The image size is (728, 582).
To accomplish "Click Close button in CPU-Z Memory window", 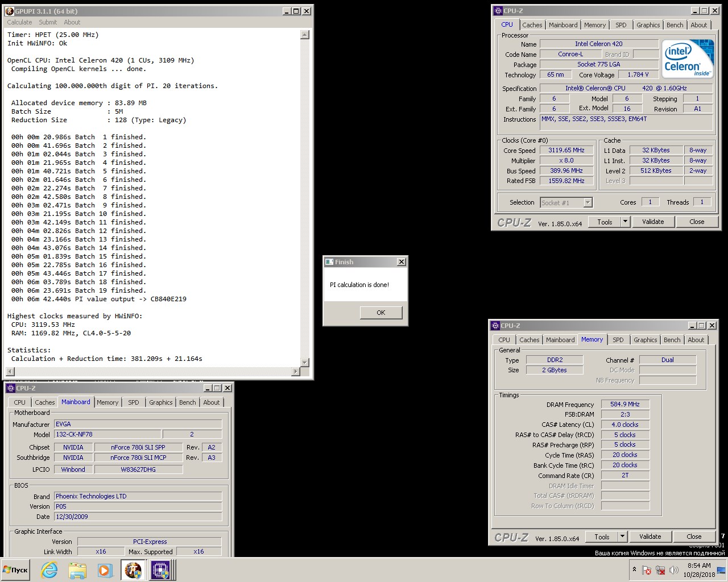I will coord(694,537).
